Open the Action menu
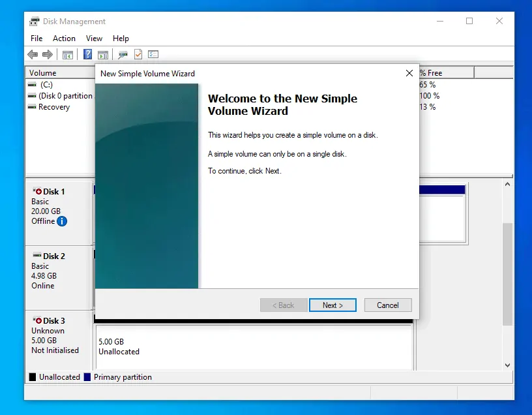 (x=64, y=38)
